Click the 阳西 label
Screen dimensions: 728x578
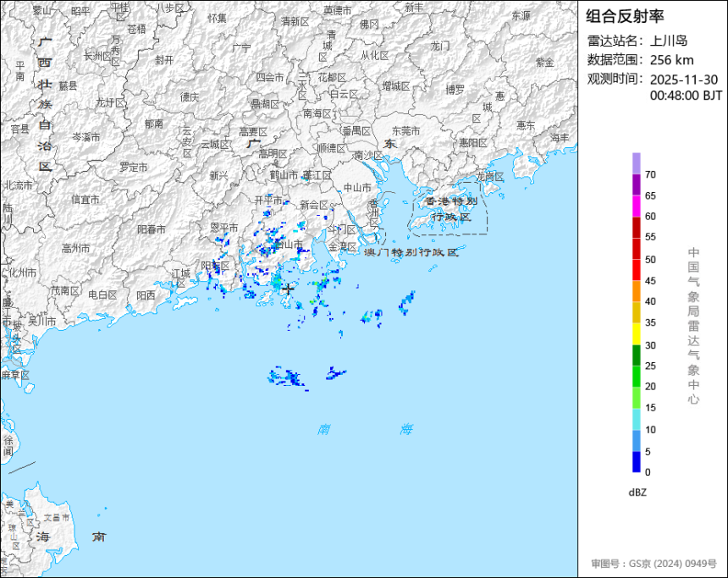click(x=146, y=295)
